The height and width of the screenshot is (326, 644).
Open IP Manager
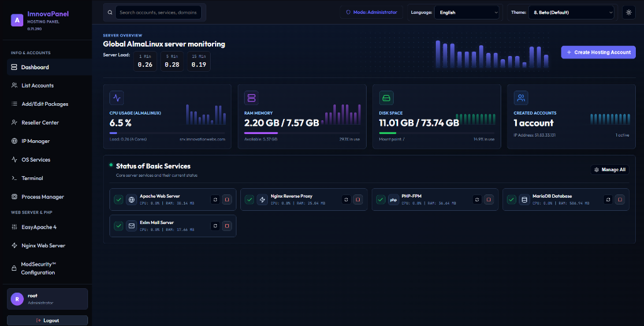49,141
